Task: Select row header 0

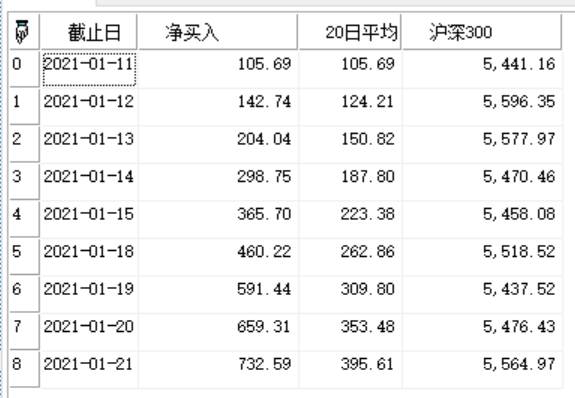Action: coord(24,69)
